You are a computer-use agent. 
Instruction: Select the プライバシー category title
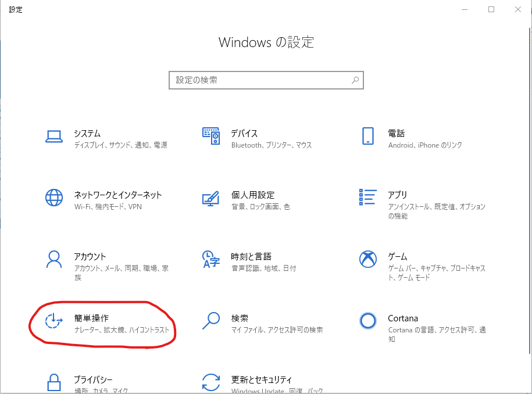coord(93,379)
